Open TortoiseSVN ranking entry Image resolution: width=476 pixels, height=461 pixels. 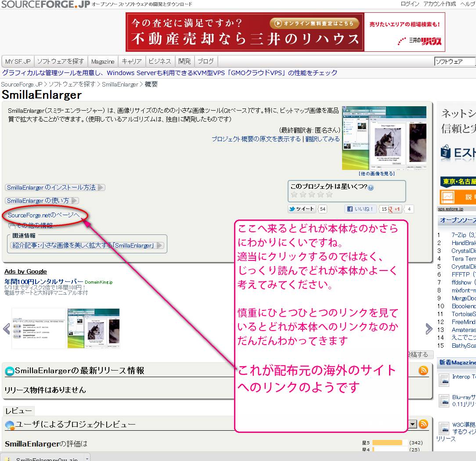(464, 314)
